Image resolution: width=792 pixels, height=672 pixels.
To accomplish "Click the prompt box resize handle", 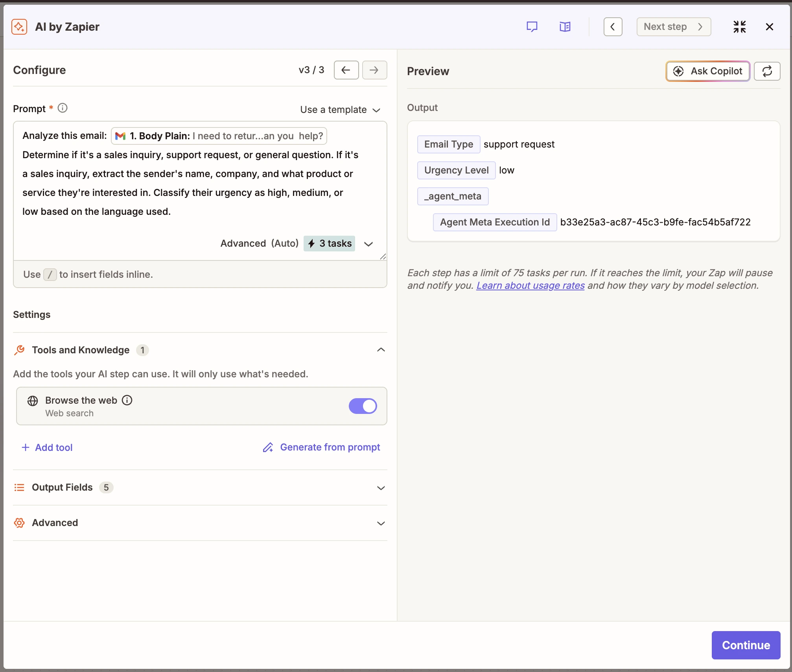I will tap(383, 256).
